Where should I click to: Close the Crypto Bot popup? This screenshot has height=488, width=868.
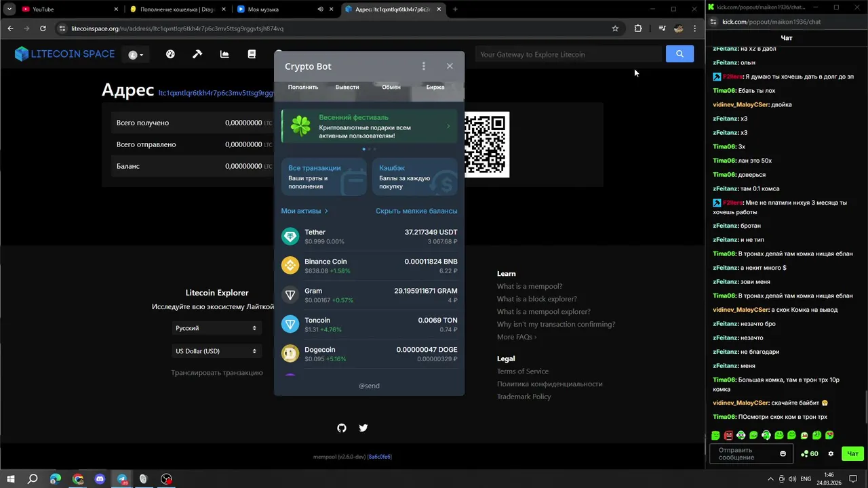[450, 66]
